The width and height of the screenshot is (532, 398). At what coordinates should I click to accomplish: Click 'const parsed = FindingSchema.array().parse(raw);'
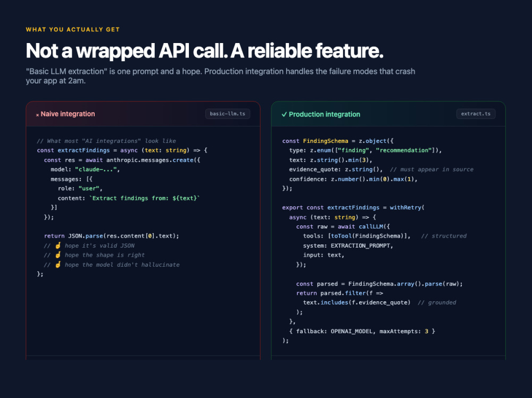tap(379, 284)
